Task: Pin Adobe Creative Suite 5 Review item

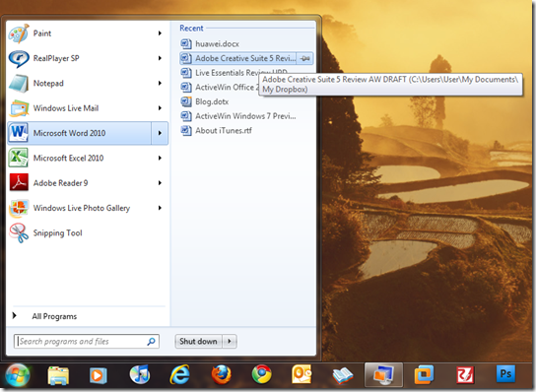Action: pos(304,58)
